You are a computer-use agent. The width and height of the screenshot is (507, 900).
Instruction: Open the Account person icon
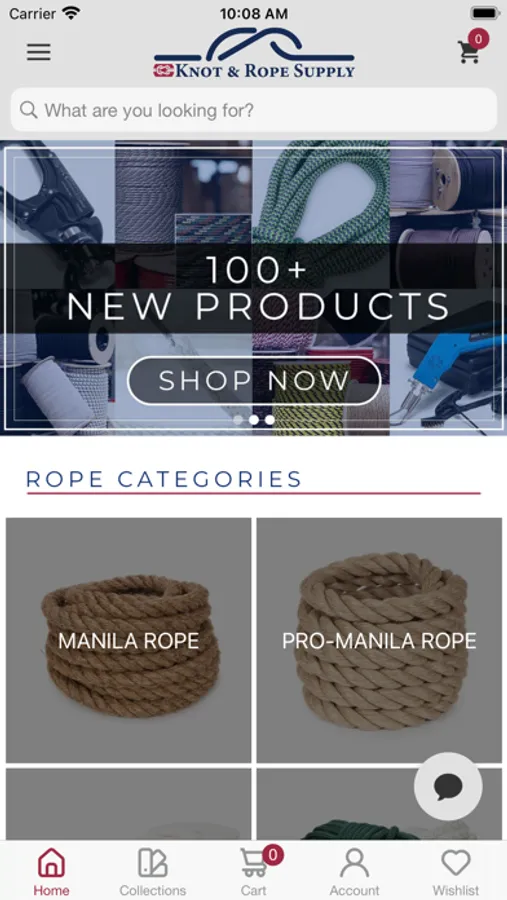point(354,863)
